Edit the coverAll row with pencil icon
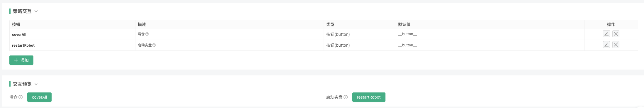 tap(606, 34)
